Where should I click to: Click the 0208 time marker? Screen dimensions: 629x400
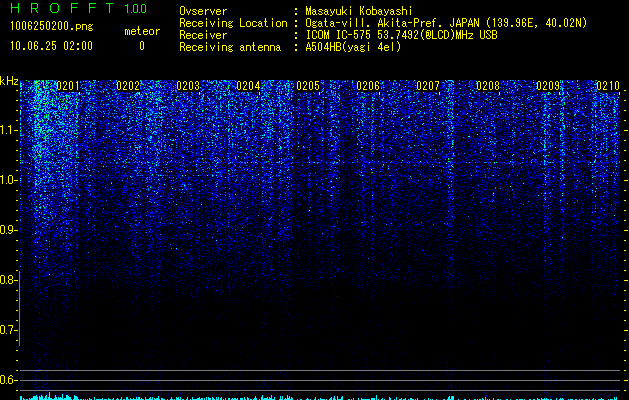[488, 86]
